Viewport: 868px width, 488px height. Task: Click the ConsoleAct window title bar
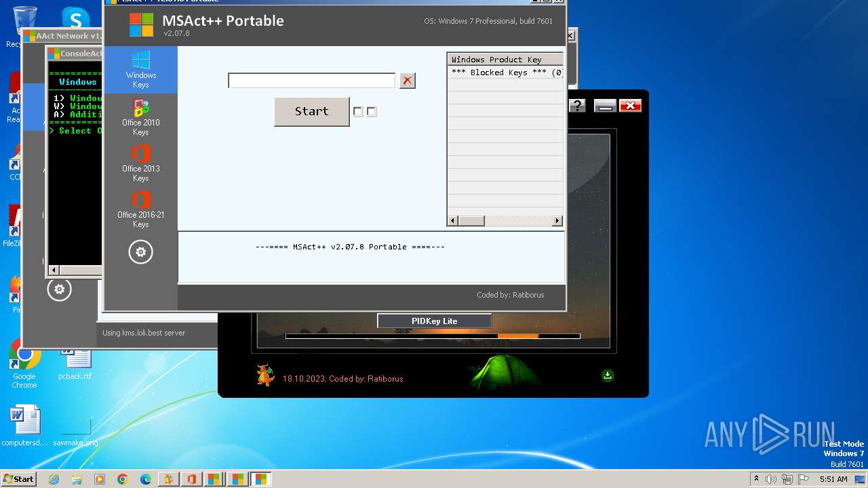(x=75, y=54)
